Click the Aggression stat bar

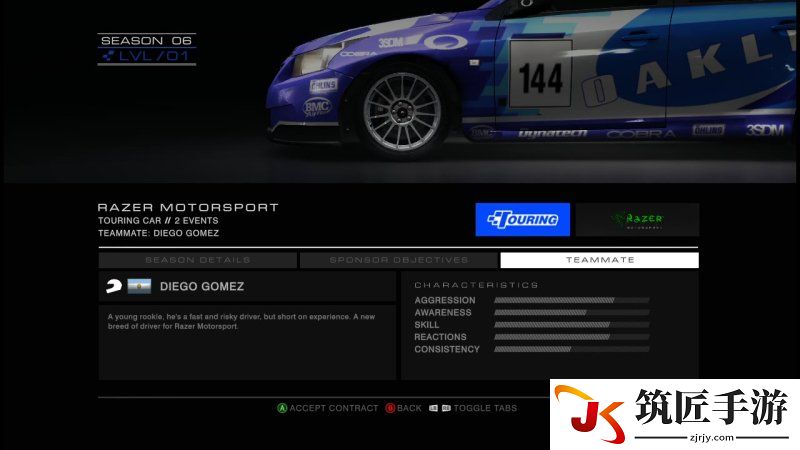coord(571,300)
